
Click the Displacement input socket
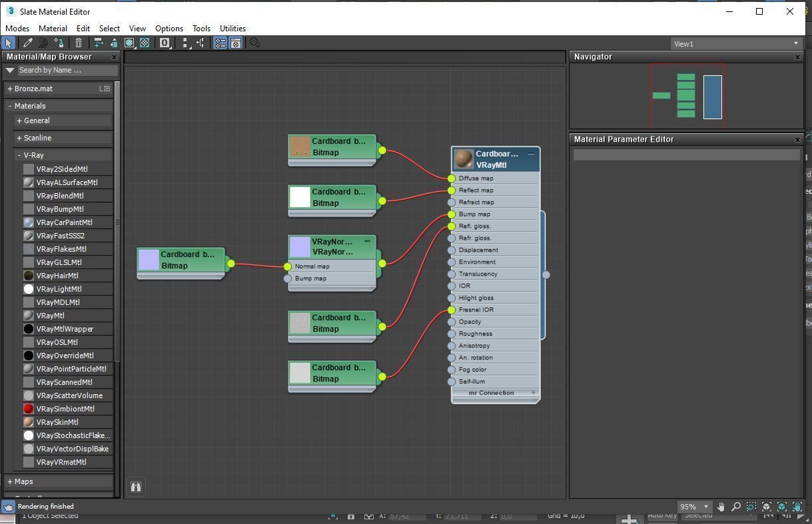pyautogui.click(x=452, y=250)
